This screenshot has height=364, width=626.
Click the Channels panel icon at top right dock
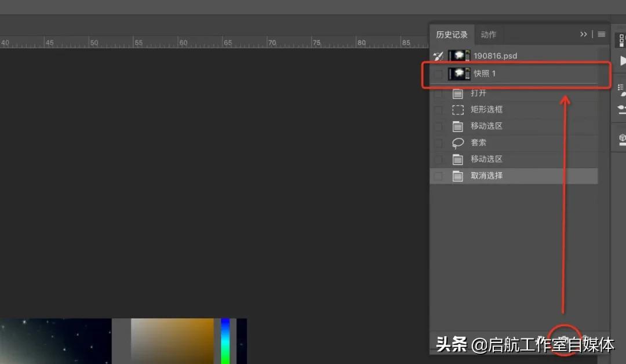point(621,41)
